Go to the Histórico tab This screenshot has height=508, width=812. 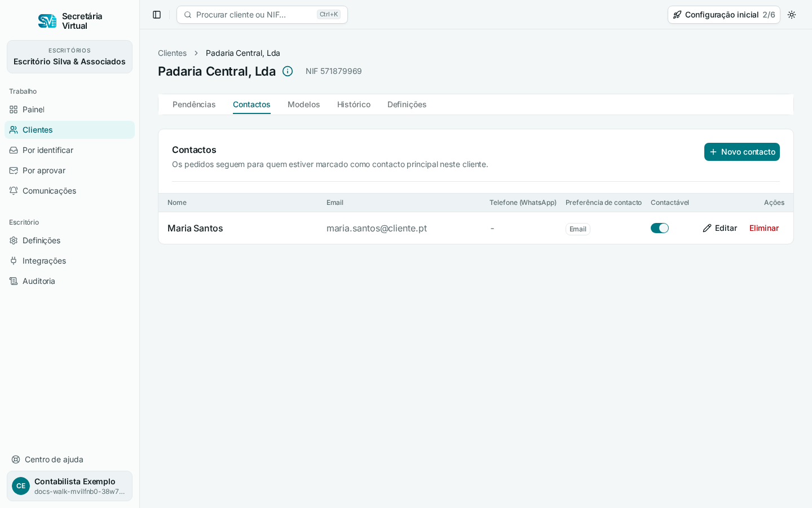pos(354,104)
